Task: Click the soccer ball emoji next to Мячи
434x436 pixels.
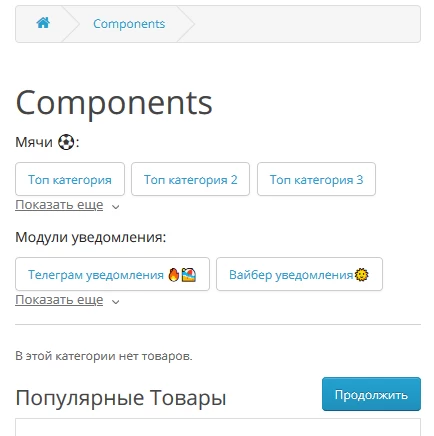Action: pyautogui.click(x=66, y=142)
